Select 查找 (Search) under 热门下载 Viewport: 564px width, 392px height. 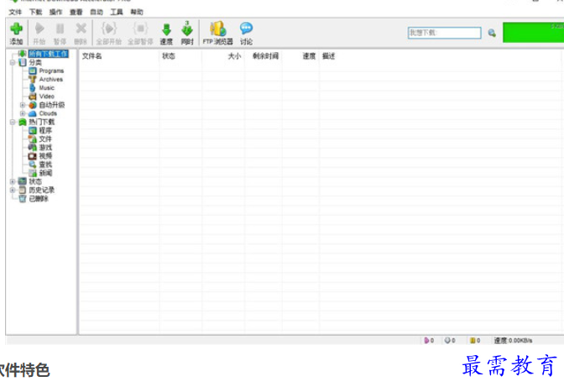40,165
